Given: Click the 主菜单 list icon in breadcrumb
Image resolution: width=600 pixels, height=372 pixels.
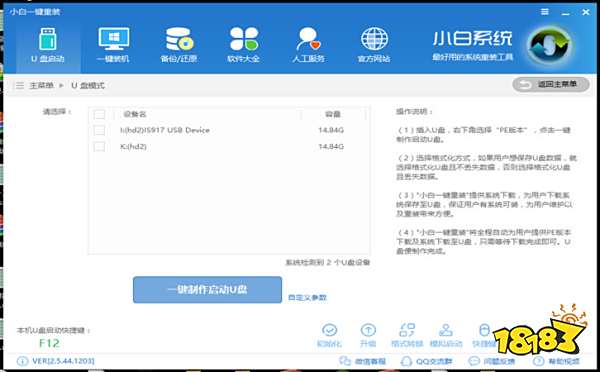Looking at the screenshot, I should click(x=20, y=85).
